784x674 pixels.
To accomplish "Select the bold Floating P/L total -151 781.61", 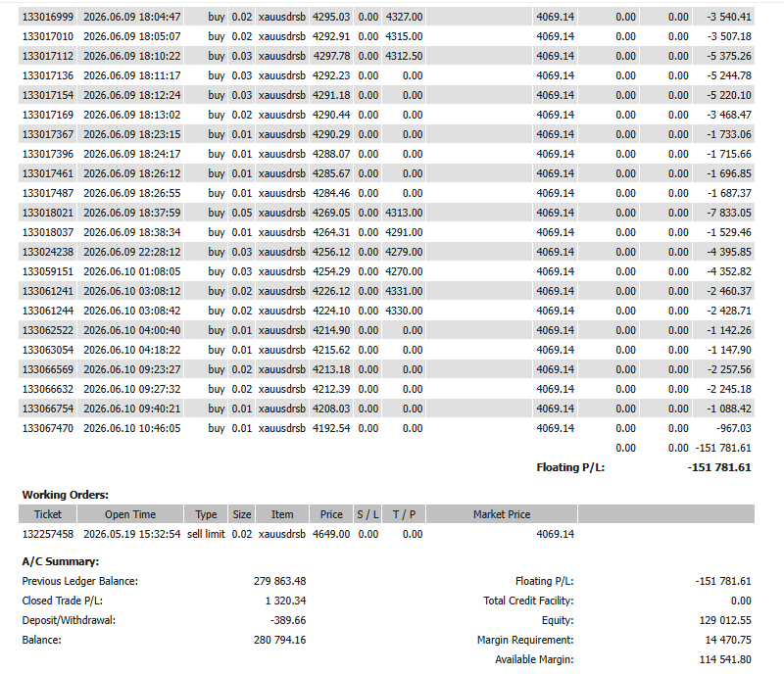I will pyautogui.click(x=719, y=467).
